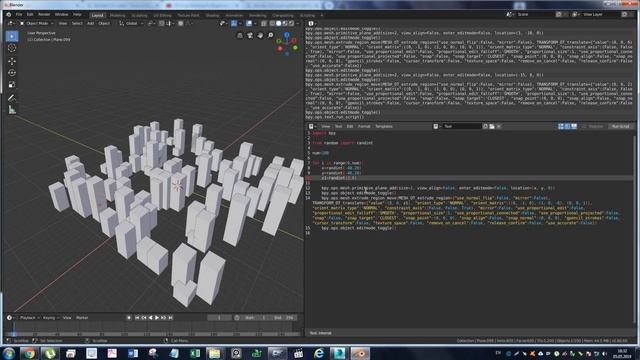
Task: Click the End frame field in timeline
Action: click(284, 318)
